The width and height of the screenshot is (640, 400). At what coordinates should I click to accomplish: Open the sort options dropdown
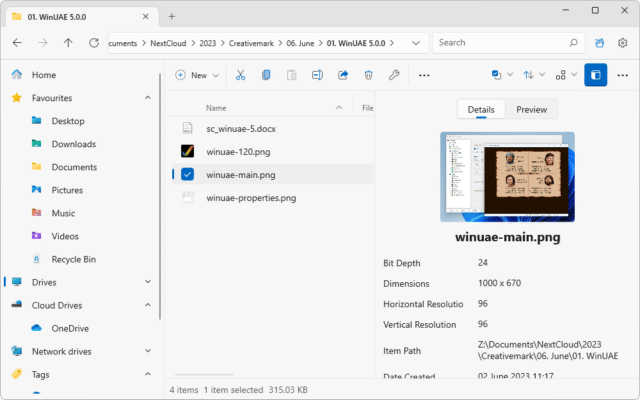pos(534,75)
